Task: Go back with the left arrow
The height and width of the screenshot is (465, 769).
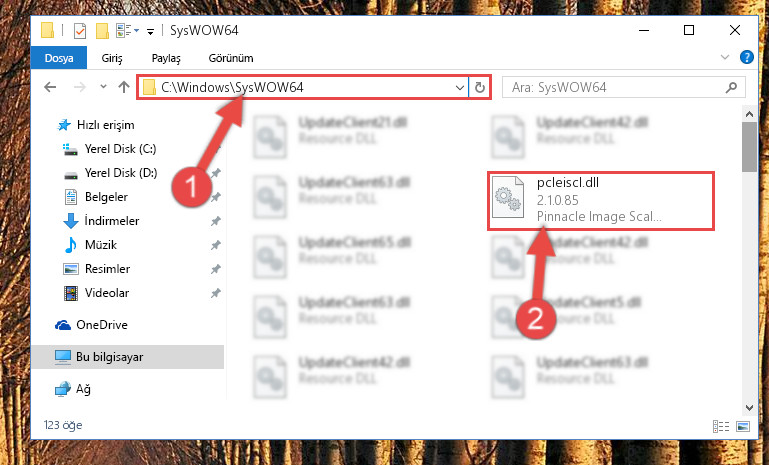Action: (50, 87)
